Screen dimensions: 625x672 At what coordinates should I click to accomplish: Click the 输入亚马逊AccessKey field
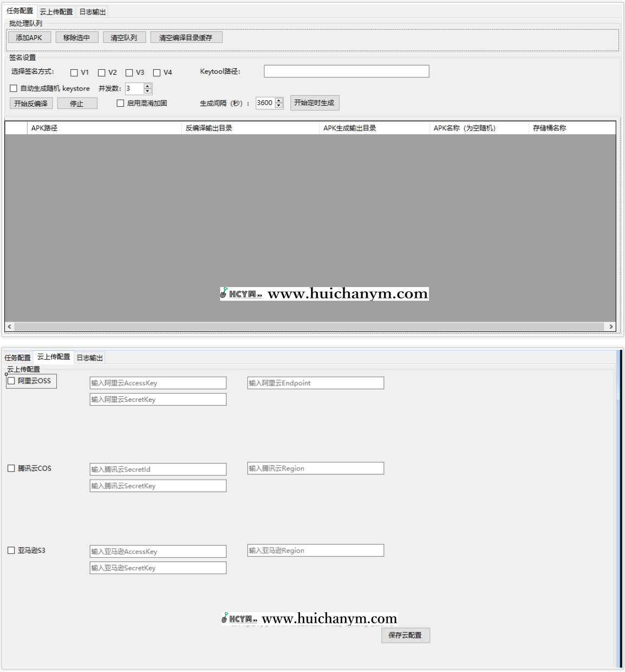click(x=158, y=551)
